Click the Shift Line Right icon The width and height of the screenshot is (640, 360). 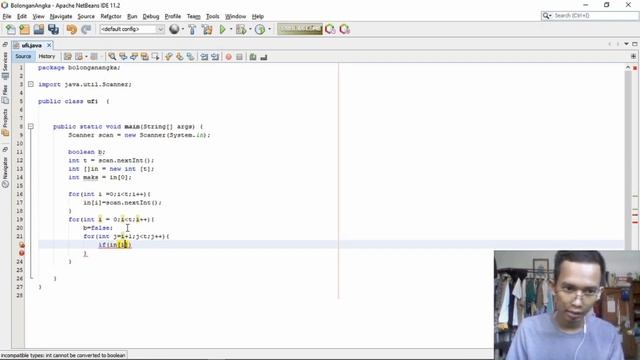pos(215,57)
